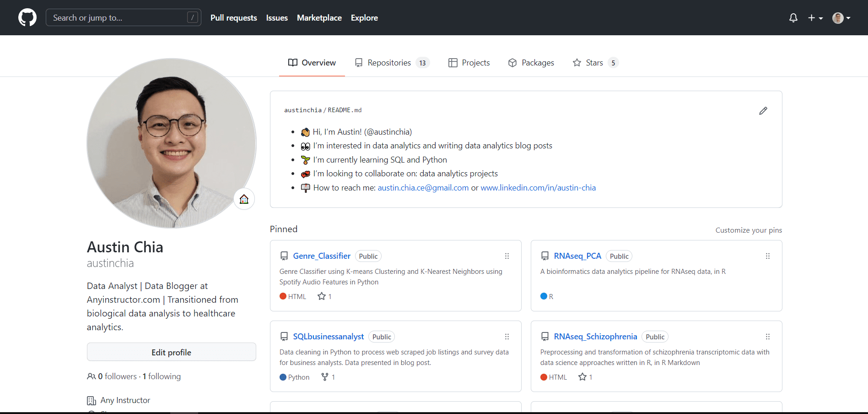Open the notifications bell
Screen dimensions: 868x414
pyautogui.click(x=793, y=18)
